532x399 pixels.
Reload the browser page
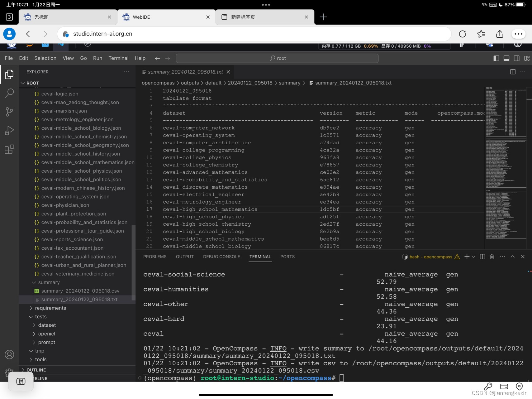coord(463,34)
